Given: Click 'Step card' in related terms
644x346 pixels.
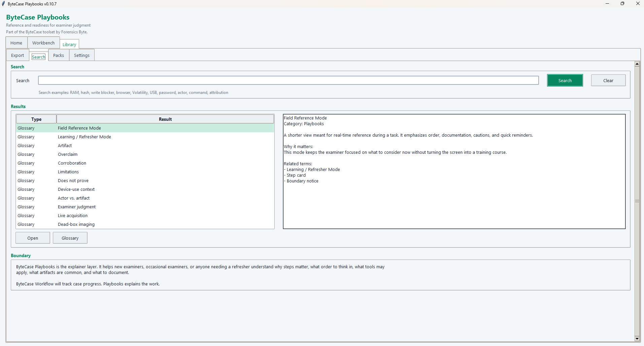Looking at the screenshot, I should [x=296, y=175].
